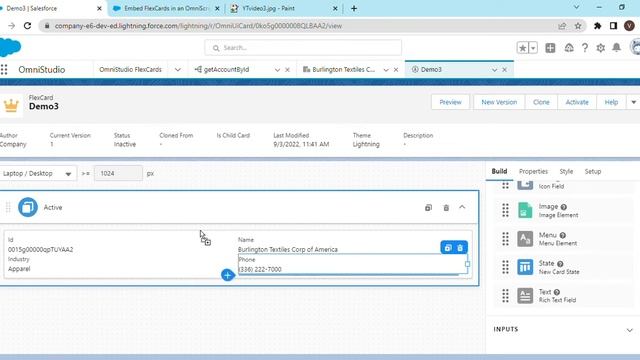Click the Menu element icon

(525, 239)
